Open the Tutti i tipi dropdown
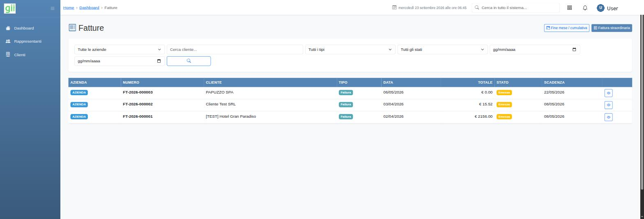The height and width of the screenshot is (219, 644). [x=350, y=50]
